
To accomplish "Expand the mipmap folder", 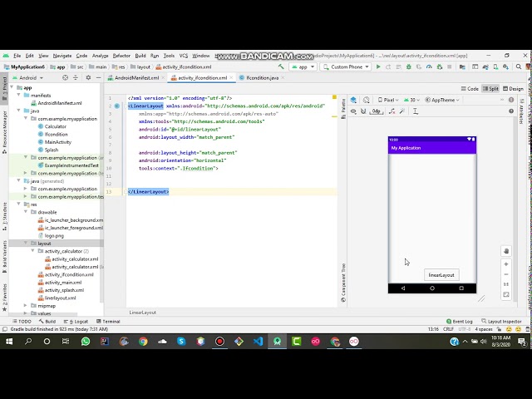I will coord(26,305).
